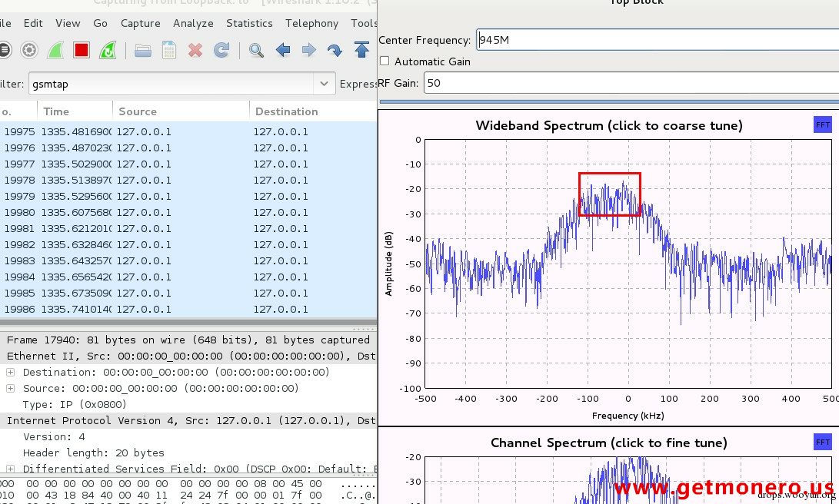Click the open capture file folder icon
Screen dimensions: 839x504
[142, 51]
